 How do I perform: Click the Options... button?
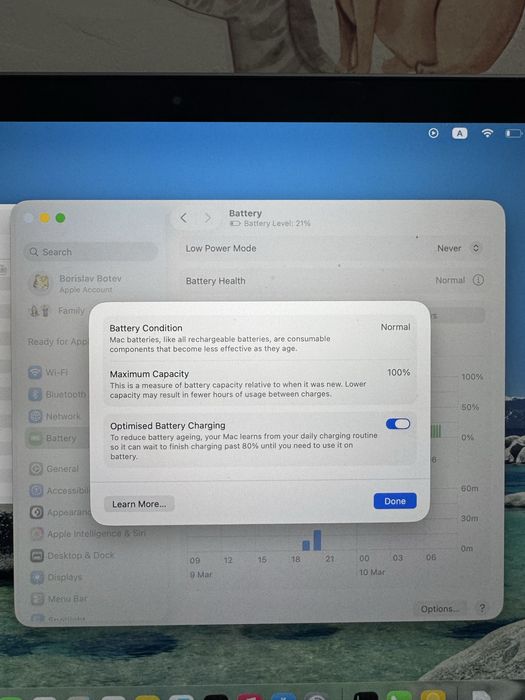440,609
